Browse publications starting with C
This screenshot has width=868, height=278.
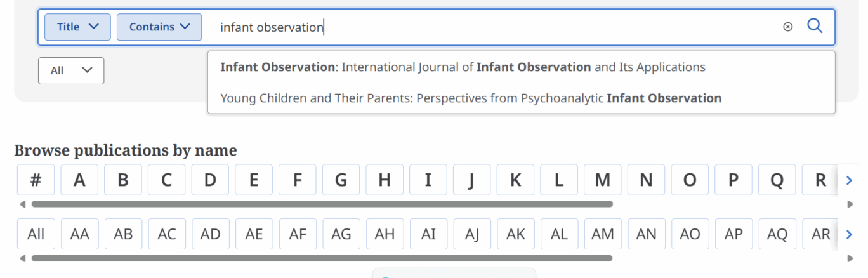point(166,180)
